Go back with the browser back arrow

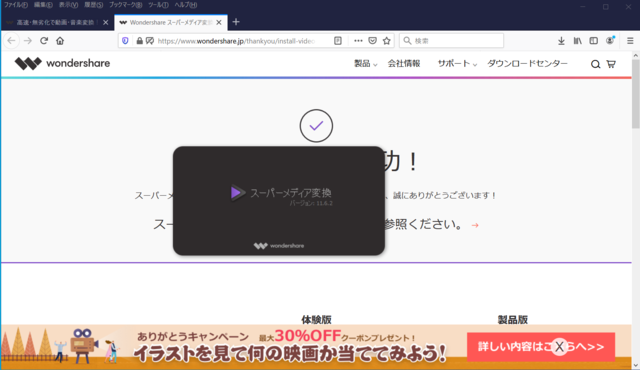pyautogui.click(x=11, y=41)
